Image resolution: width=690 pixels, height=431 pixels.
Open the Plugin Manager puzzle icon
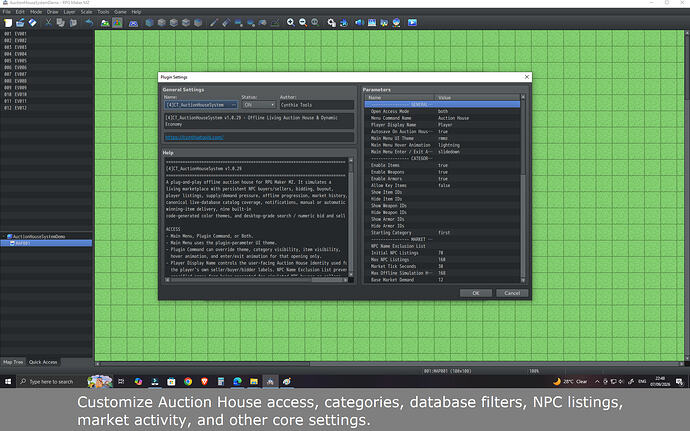344,22
